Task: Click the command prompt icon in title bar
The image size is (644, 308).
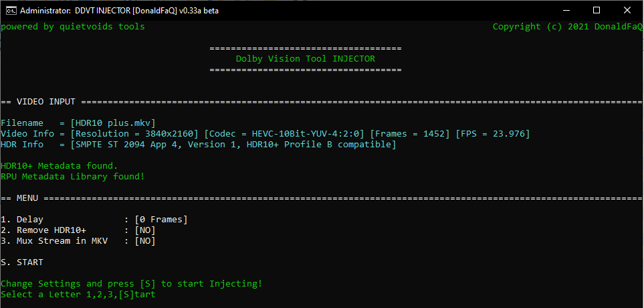Action: (x=9, y=10)
